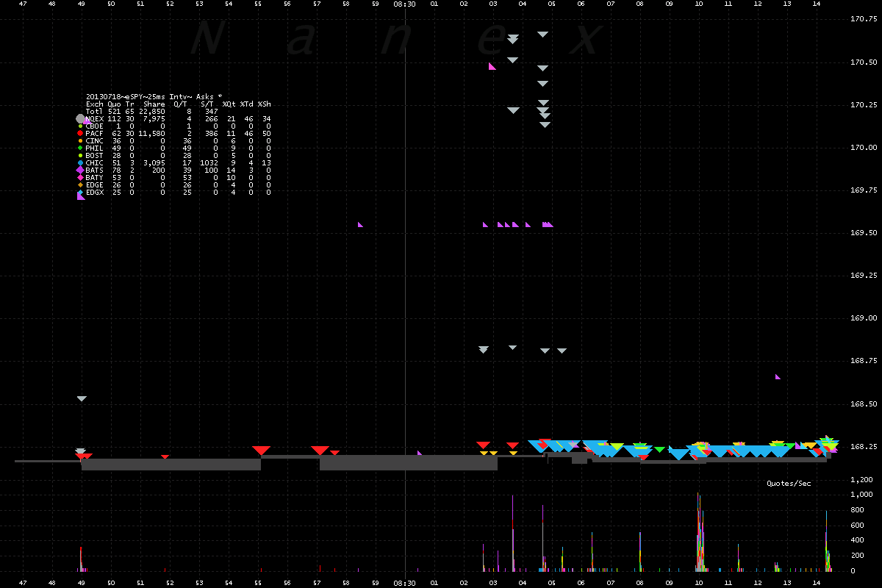This screenshot has height=588, width=882.
Task: Select the CBOE legend dot
Action: coord(80,126)
